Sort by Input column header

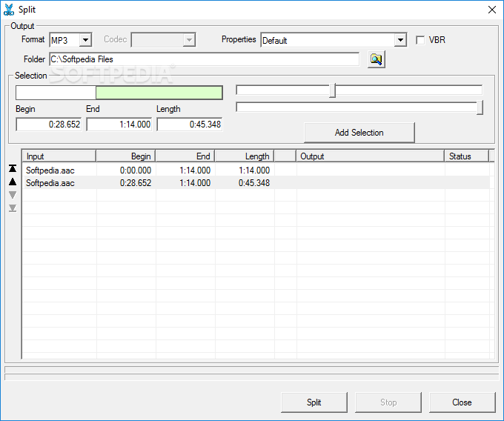[59, 156]
